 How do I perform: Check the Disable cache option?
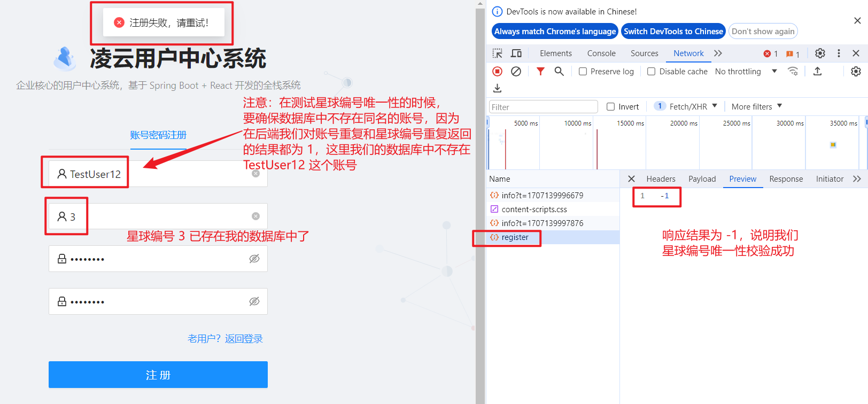click(x=651, y=72)
